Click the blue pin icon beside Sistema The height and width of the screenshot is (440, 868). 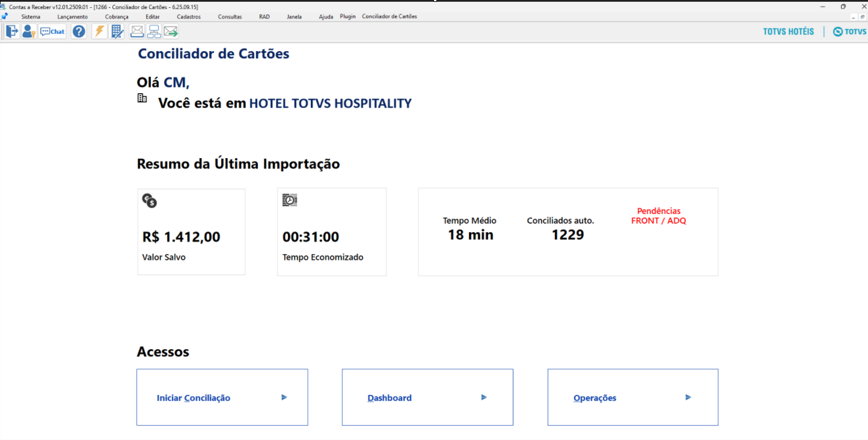[5, 16]
